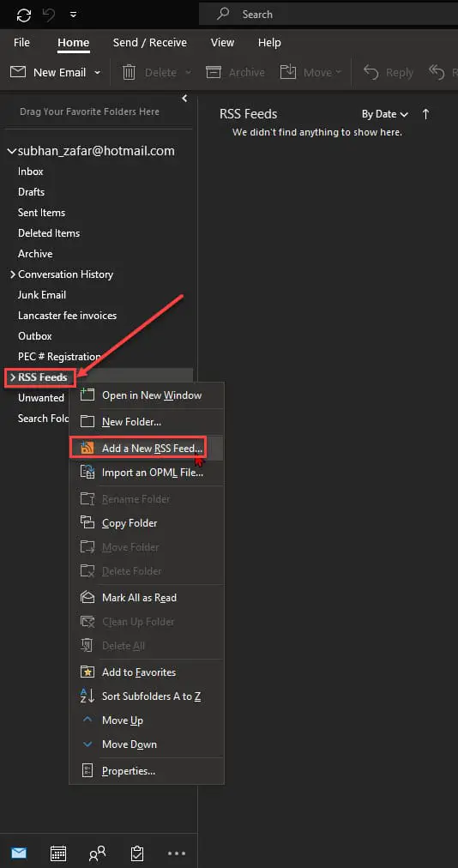Click the New Email button
Screen dimensions: 458x868
(49, 73)
